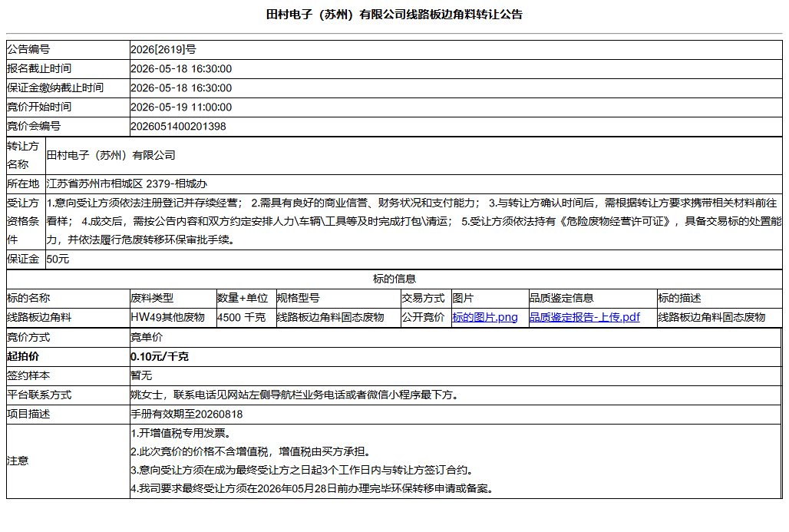789x532 pixels.
Task: Click the 平台联系方式 label cell
Action: click(x=68, y=395)
